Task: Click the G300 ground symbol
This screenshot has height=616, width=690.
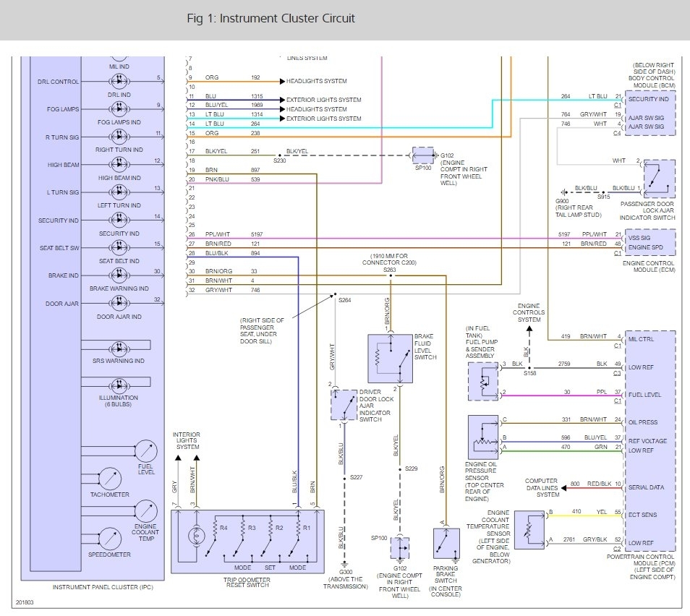Action: point(344,564)
